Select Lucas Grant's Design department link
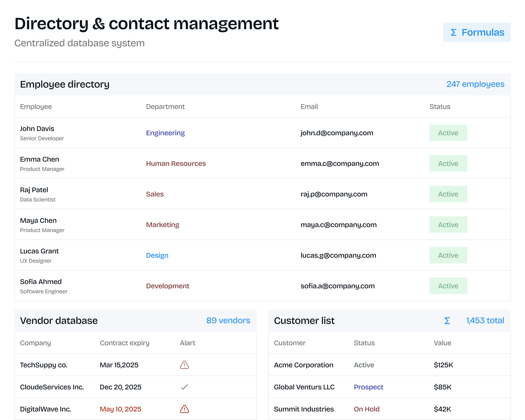The width and height of the screenshot is (525, 420). click(x=157, y=255)
